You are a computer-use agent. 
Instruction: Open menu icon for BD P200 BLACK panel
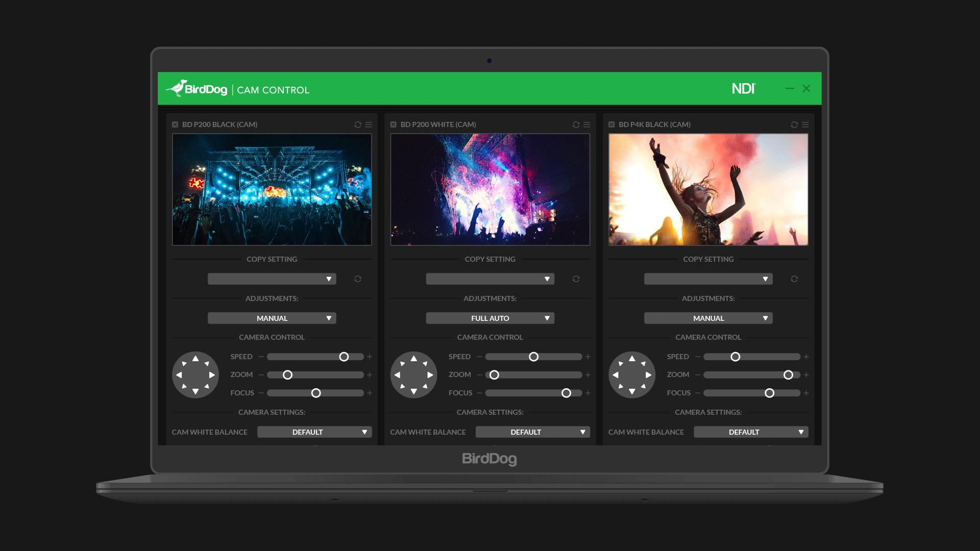pyautogui.click(x=369, y=124)
